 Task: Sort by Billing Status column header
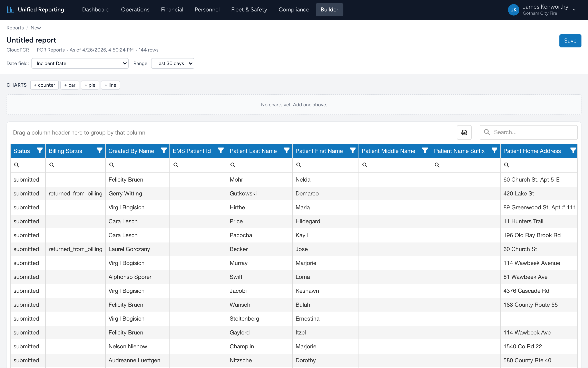pos(65,151)
